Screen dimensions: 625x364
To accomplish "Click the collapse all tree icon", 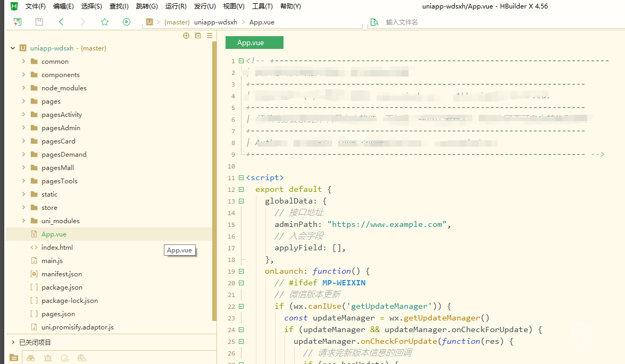I will 198,36.
